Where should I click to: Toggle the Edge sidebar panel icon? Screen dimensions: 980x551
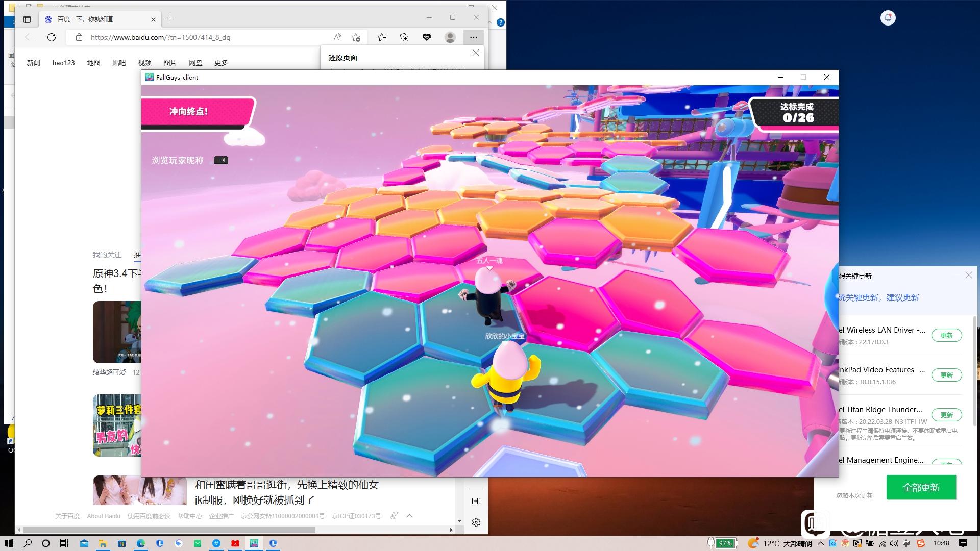(x=476, y=501)
